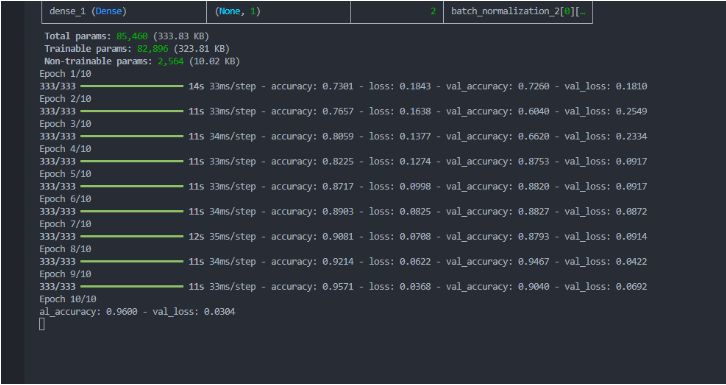
Task: Click the "Total params" line
Action: [127, 36]
